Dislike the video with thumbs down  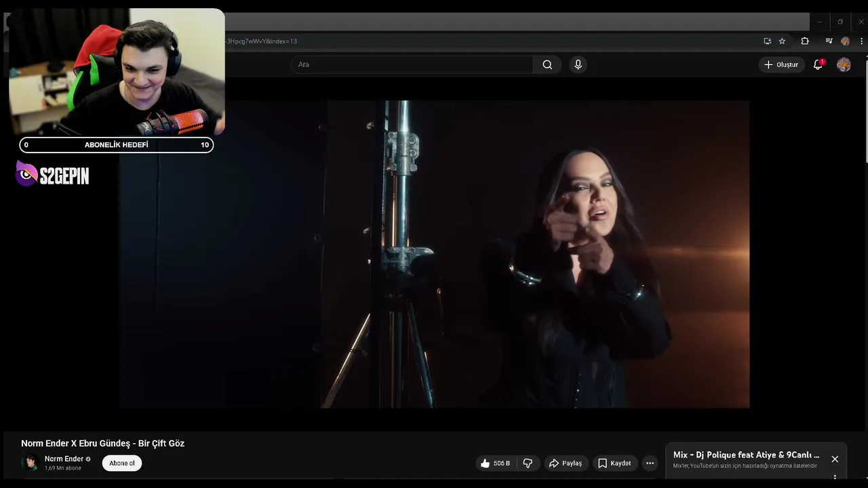coord(528,463)
